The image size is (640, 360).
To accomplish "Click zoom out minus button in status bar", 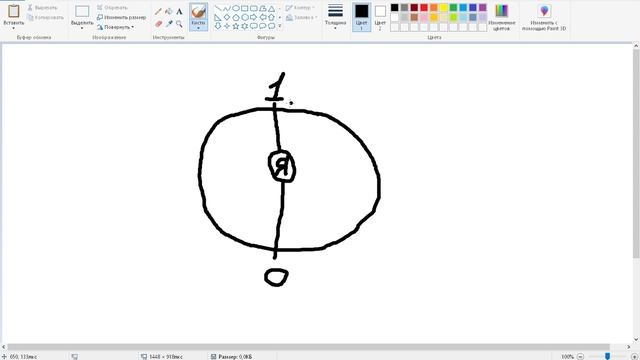I will pyautogui.click(x=580, y=356).
